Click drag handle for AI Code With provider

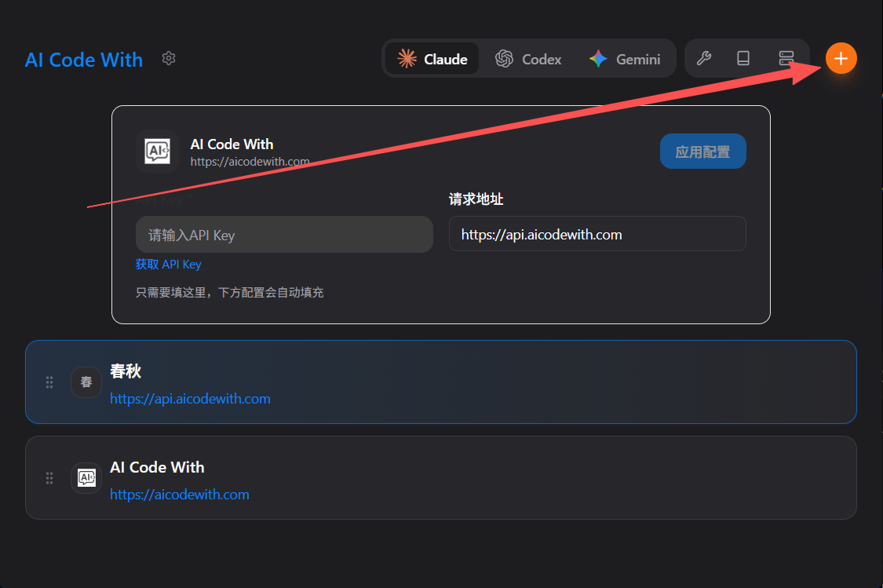click(49, 477)
